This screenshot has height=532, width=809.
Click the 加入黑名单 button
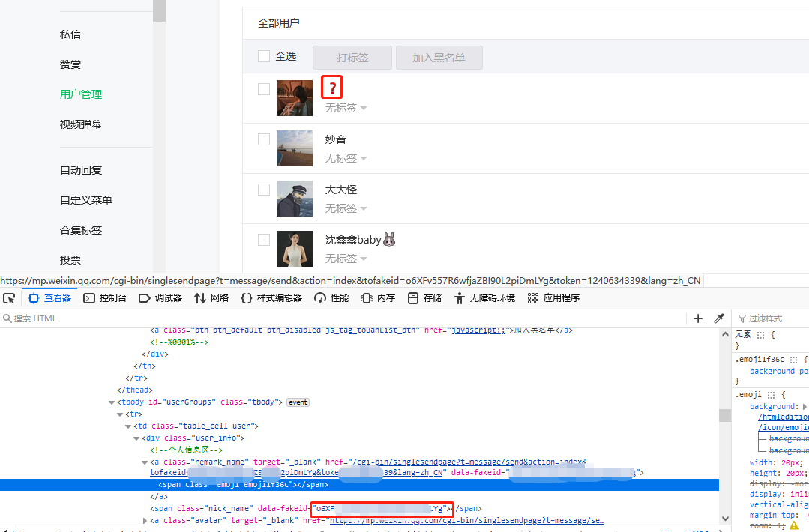click(439, 58)
